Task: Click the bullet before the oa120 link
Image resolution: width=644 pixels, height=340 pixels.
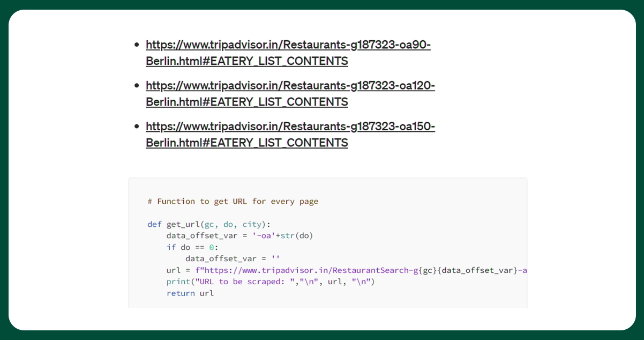Action: click(x=137, y=86)
